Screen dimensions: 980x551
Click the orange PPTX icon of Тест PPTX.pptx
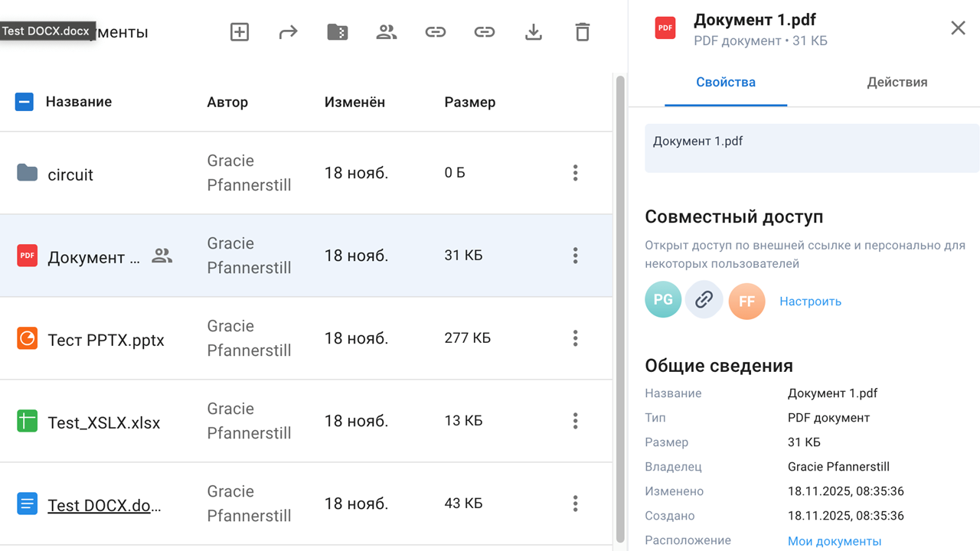coord(27,337)
